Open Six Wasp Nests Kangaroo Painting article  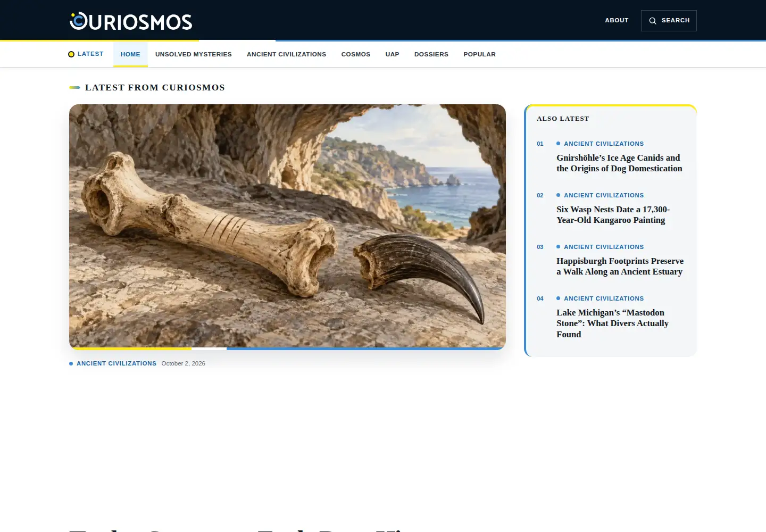613,214
